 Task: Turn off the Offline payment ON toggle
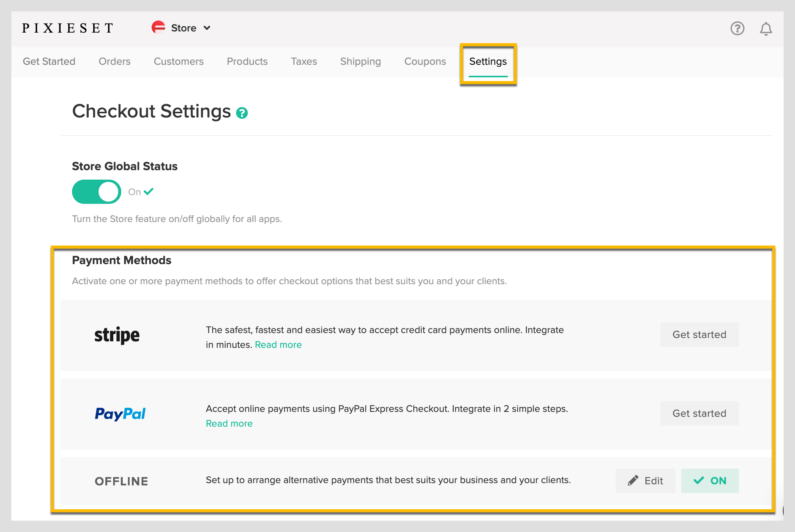click(710, 481)
